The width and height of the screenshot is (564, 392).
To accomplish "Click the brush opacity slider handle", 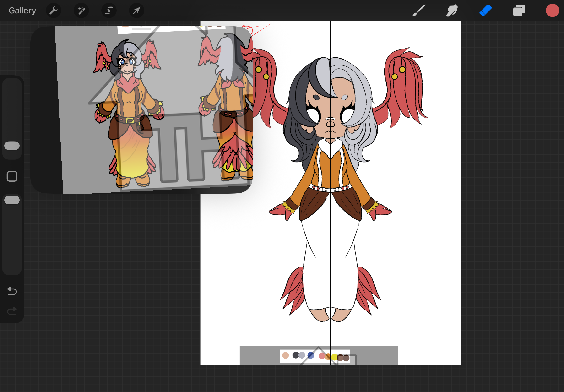I will coord(12,200).
